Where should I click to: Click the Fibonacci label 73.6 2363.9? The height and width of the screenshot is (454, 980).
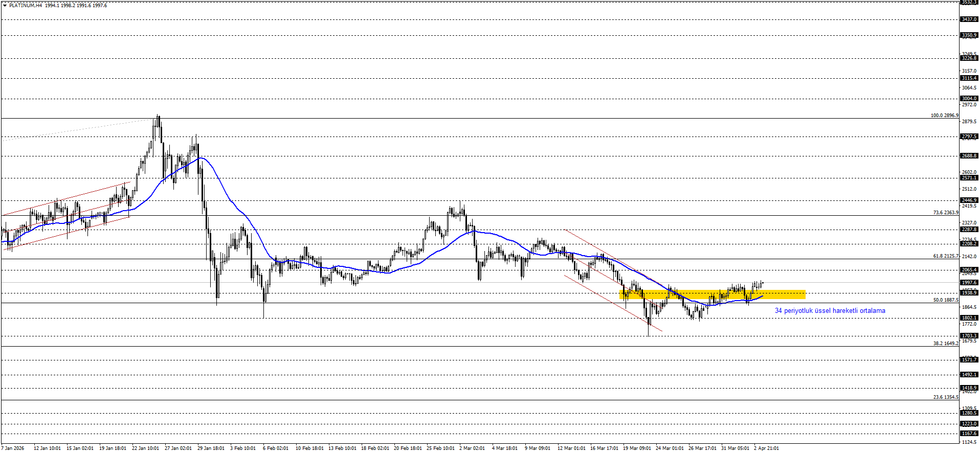[945, 213]
